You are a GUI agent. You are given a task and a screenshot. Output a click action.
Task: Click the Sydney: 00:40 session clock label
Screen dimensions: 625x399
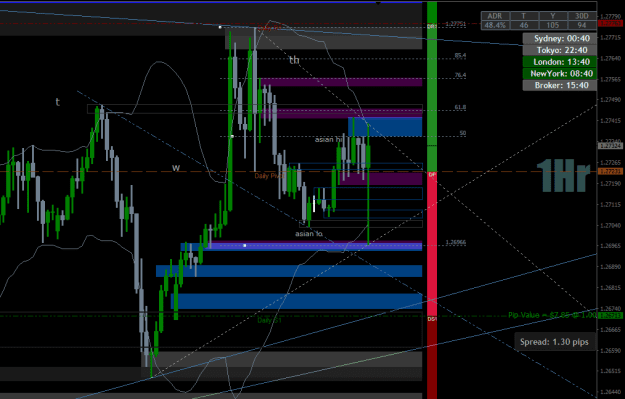coord(560,39)
